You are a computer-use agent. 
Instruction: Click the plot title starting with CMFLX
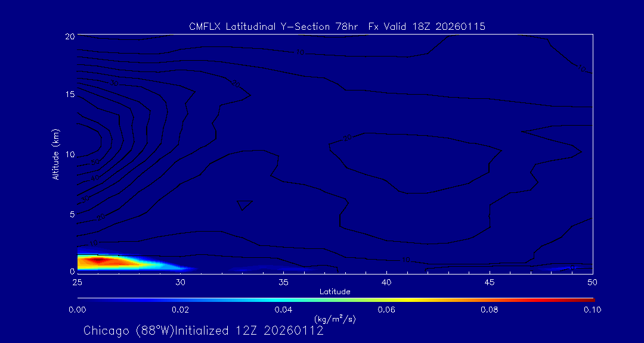pyautogui.click(x=337, y=26)
